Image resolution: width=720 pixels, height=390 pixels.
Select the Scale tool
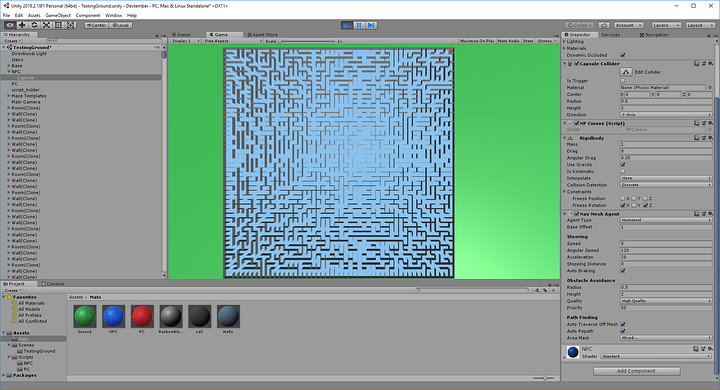pos(46,25)
